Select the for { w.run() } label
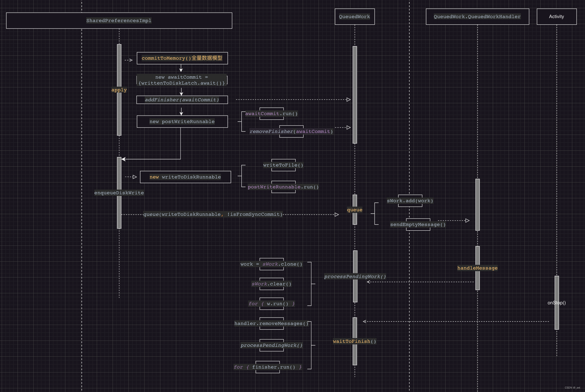The height and width of the screenshot is (392, 585). [x=272, y=304]
